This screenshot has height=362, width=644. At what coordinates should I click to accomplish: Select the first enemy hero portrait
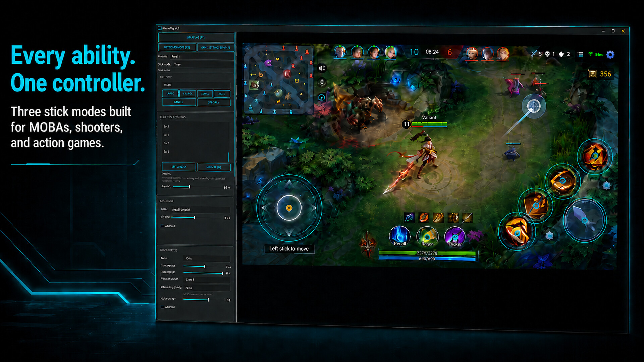472,53
